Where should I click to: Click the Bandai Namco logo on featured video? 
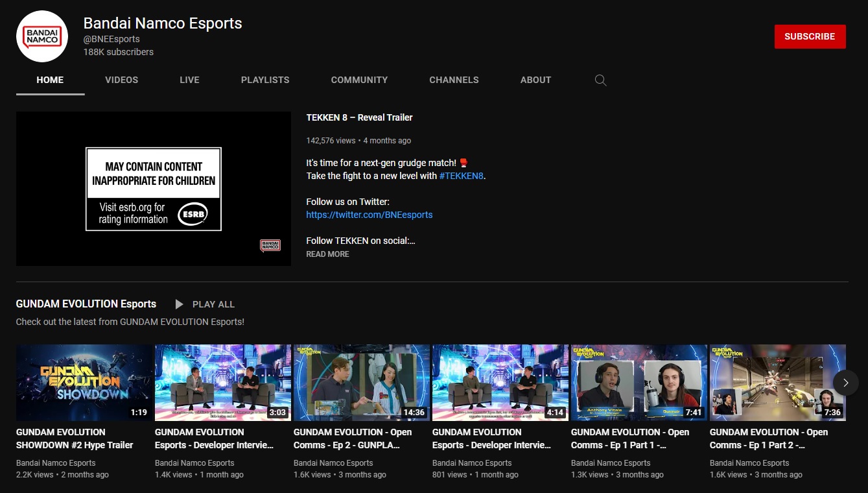click(270, 245)
